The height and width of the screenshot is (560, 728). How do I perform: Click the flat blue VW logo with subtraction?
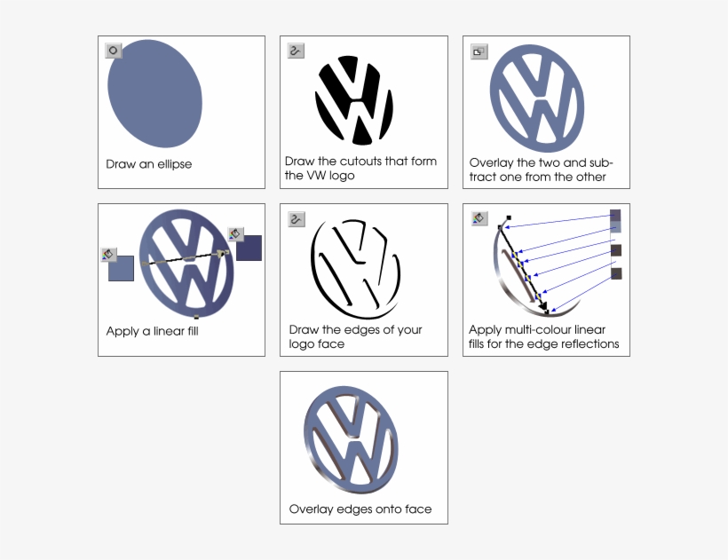537,99
